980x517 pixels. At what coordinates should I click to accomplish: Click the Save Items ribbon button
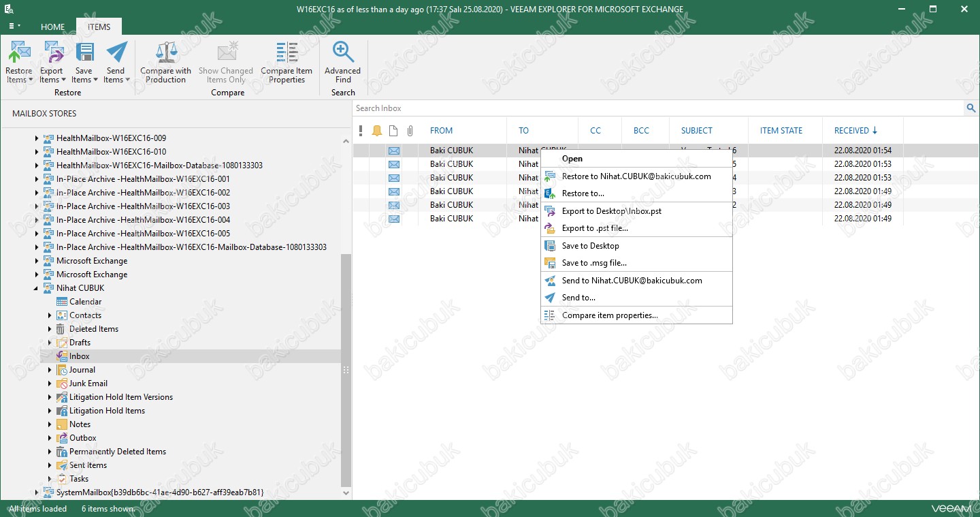pyautogui.click(x=84, y=62)
